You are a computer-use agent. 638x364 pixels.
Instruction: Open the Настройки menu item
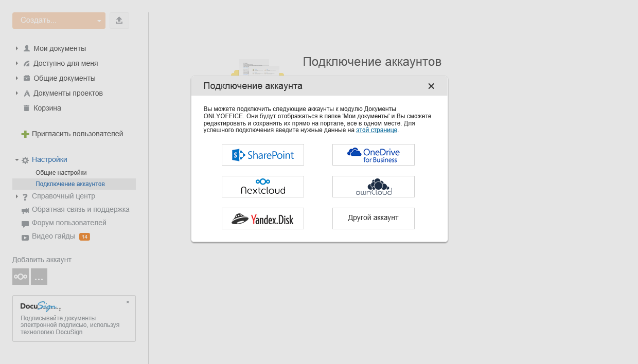(49, 159)
